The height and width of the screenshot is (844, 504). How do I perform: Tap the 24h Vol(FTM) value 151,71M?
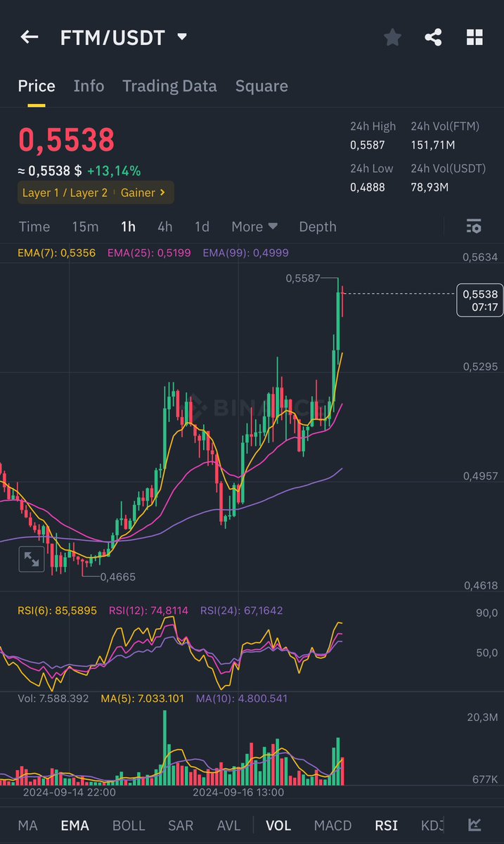coord(433,145)
